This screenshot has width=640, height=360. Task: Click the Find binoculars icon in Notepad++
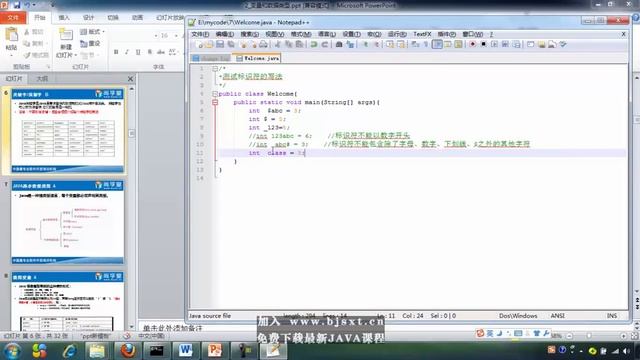coord(339,44)
